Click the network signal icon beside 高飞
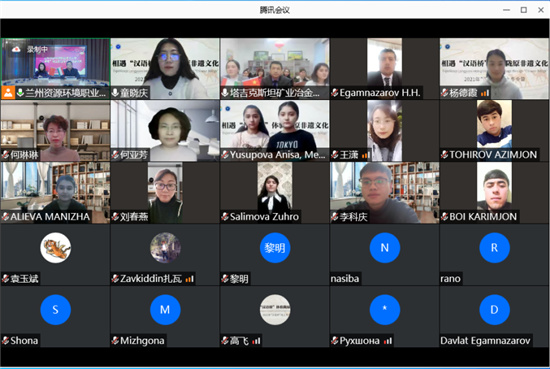This screenshot has width=550, height=369. click(x=256, y=341)
